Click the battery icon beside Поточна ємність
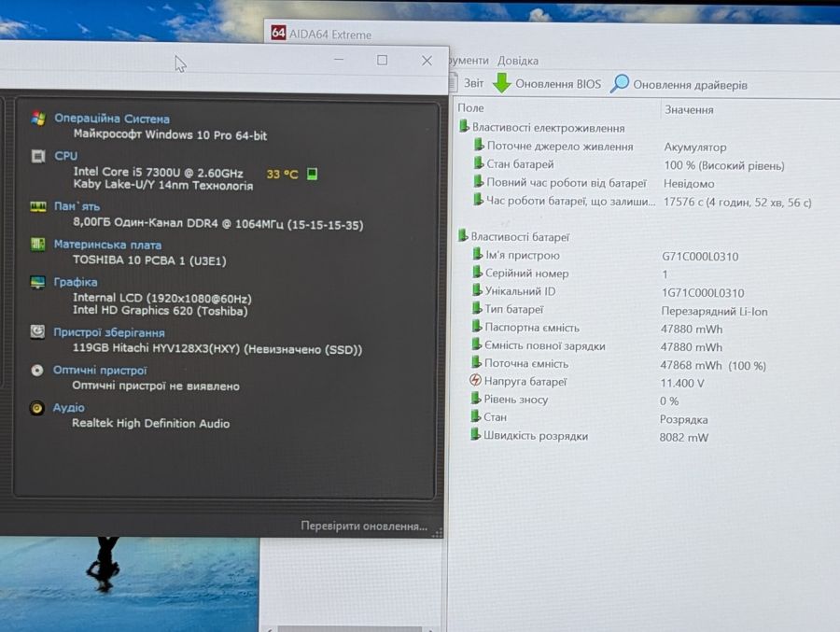Image resolution: width=840 pixels, height=632 pixels. (x=476, y=362)
